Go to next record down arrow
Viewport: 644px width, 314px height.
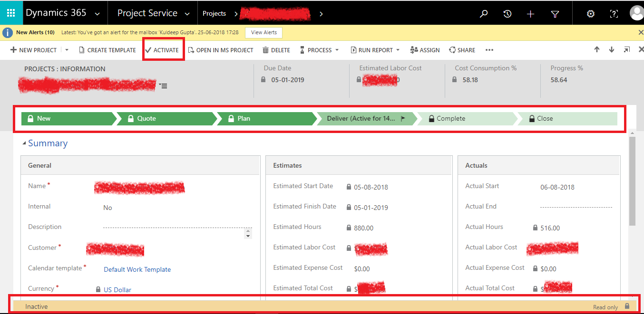point(612,49)
